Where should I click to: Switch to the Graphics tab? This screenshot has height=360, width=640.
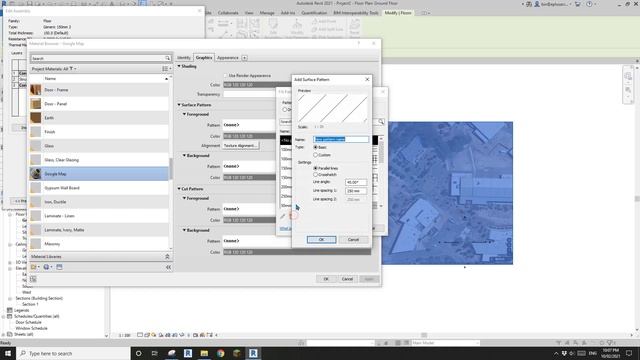[x=204, y=58]
